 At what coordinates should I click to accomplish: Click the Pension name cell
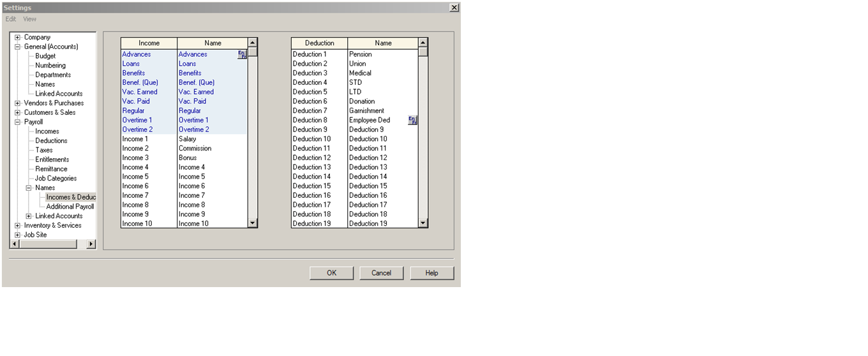[x=383, y=54]
